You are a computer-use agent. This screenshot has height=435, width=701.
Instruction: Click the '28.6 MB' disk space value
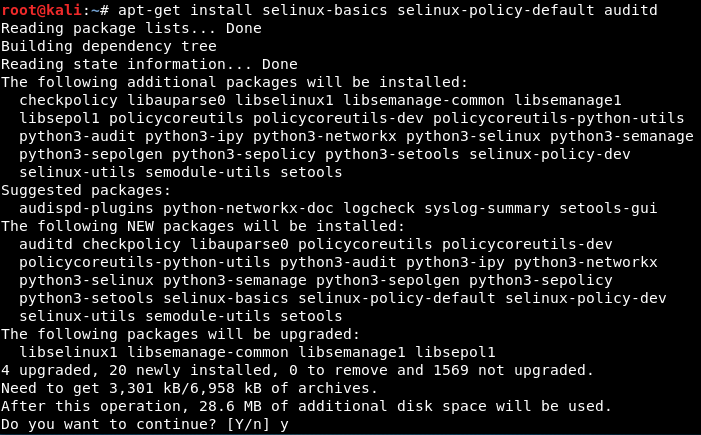pyautogui.click(x=230, y=406)
